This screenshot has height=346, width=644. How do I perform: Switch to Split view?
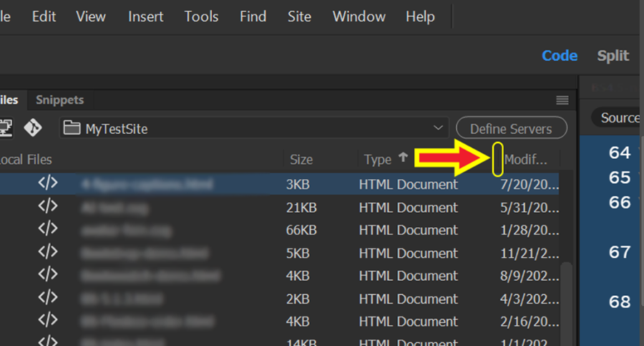[x=613, y=56]
